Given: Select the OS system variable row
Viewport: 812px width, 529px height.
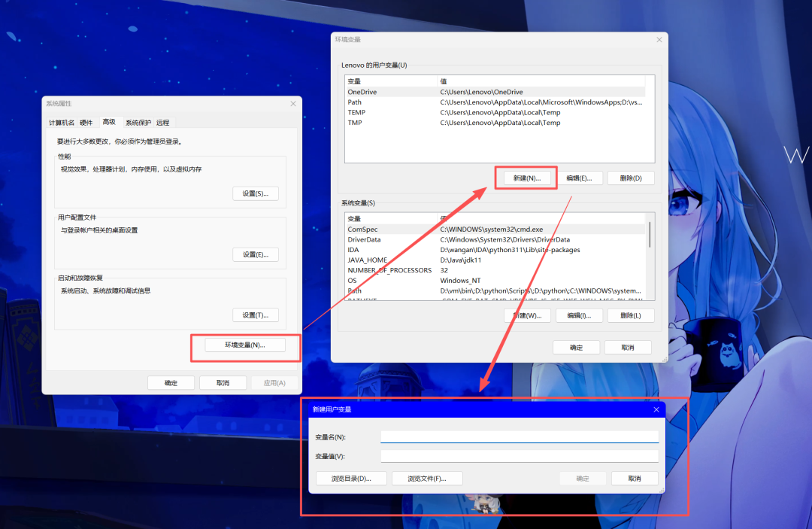Looking at the screenshot, I should point(495,281).
